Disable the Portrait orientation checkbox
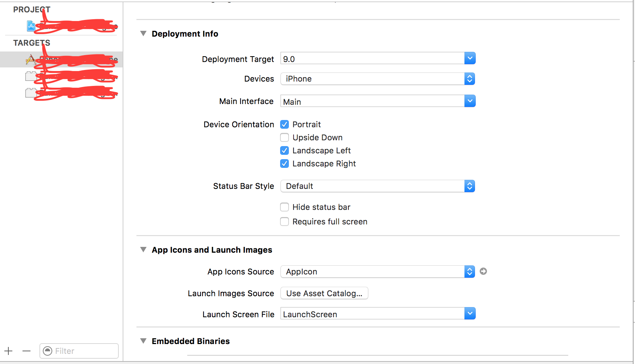The height and width of the screenshot is (364, 635). 284,124
